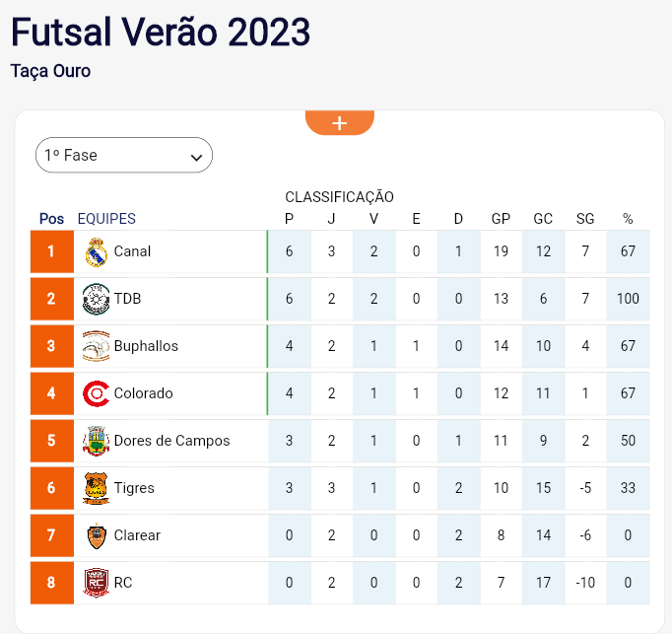Open the Canal team name link
672x634 pixels.
(132, 251)
